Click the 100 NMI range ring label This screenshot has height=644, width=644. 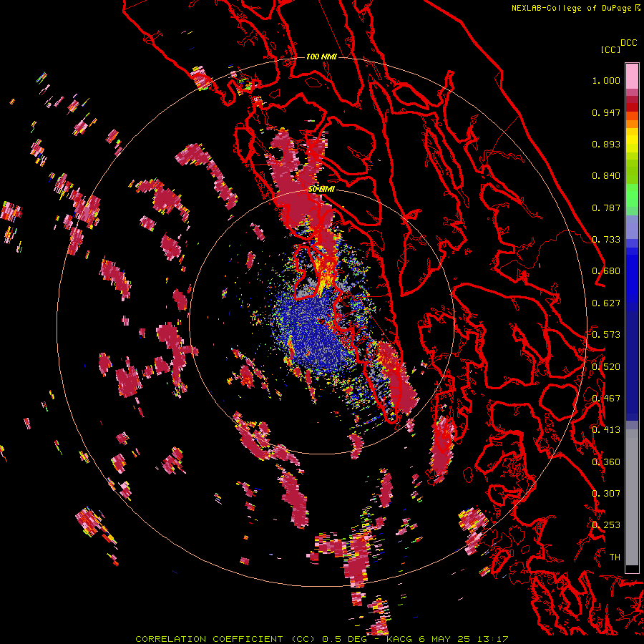click(x=321, y=57)
